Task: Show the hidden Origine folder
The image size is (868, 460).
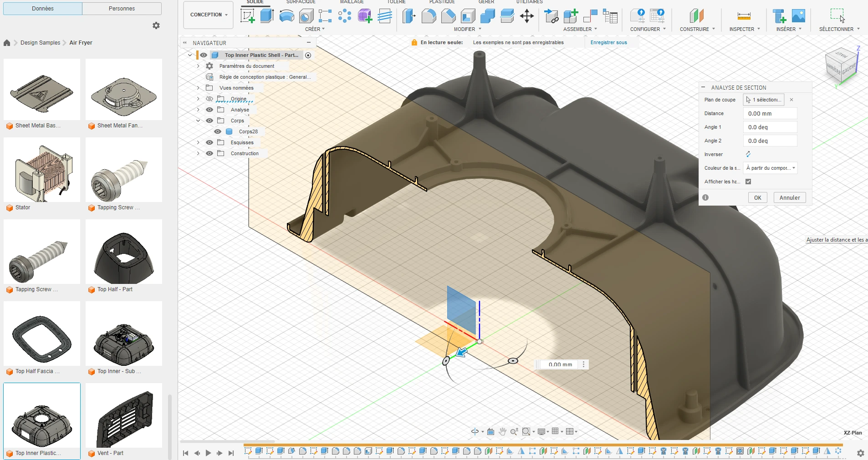Action: [x=209, y=99]
